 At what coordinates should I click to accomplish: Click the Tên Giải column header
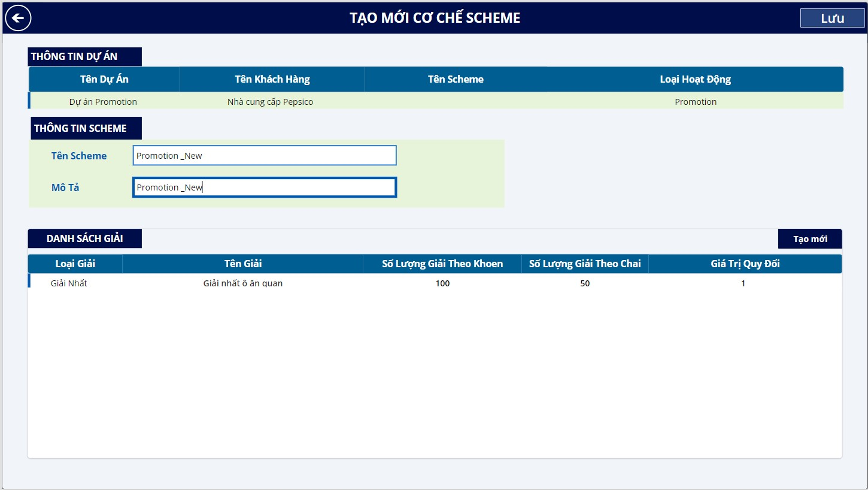[x=243, y=264]
